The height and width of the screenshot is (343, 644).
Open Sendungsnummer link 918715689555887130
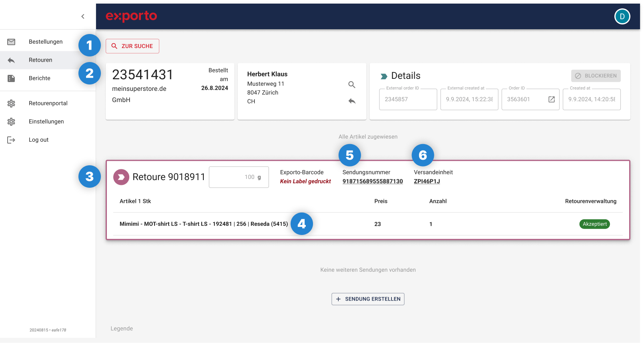click(x=373, y=181)
